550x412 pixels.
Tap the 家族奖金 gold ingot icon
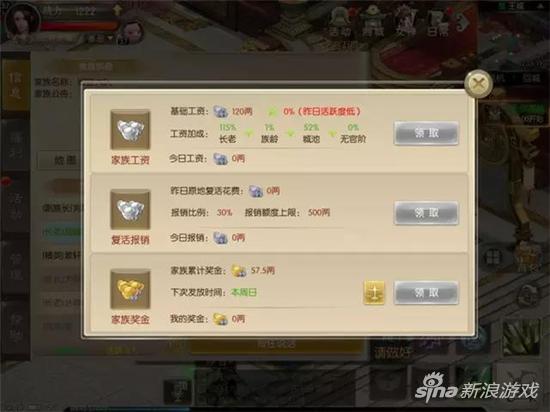130,289
